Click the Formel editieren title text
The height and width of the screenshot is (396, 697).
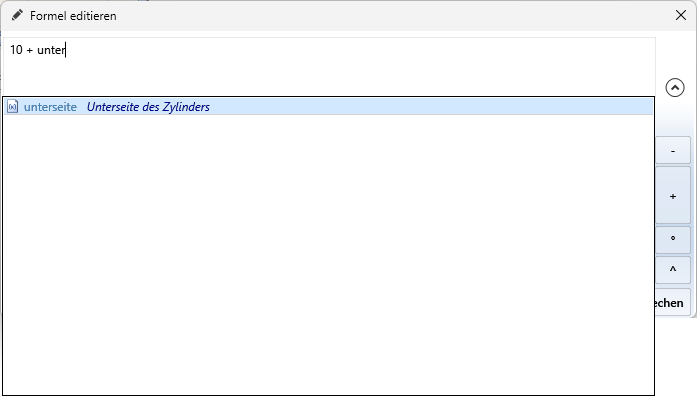[x=73, y=16]
